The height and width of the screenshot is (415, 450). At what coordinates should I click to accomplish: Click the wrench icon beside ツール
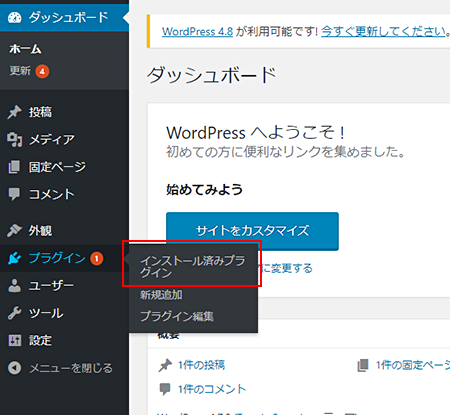14,313
